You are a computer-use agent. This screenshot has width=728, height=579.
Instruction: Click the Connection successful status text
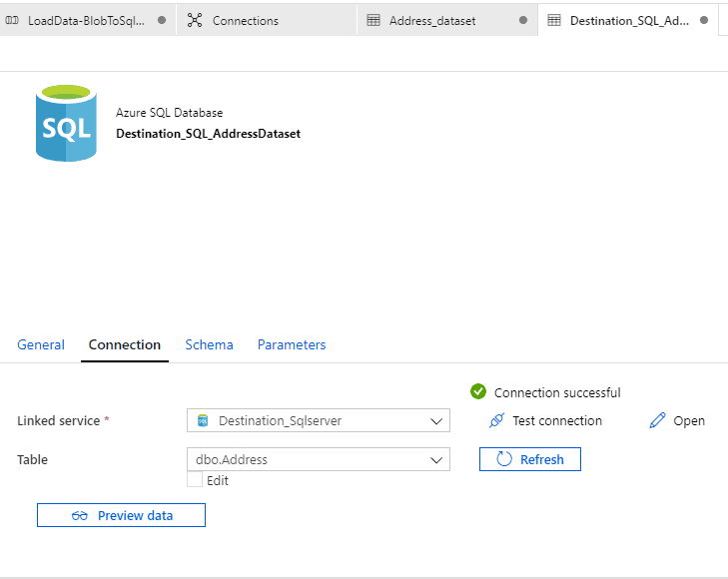pos(557,392)
